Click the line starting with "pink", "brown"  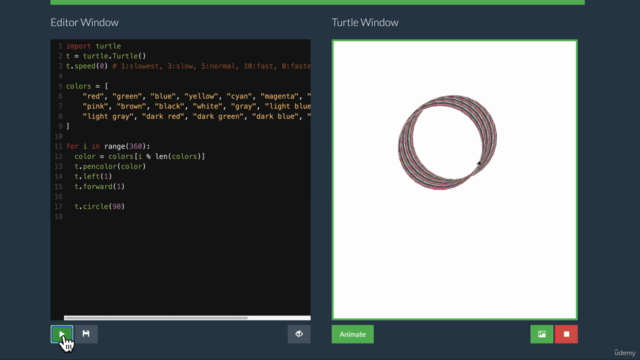(196, 106)
